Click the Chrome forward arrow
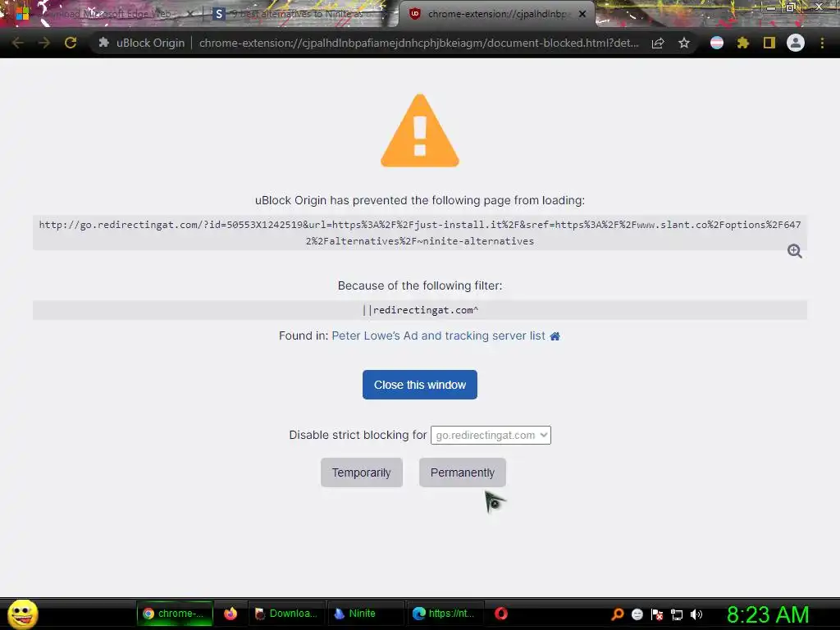Image resolution: width=840 pixels, height=630 pixels. click(44, 43)
